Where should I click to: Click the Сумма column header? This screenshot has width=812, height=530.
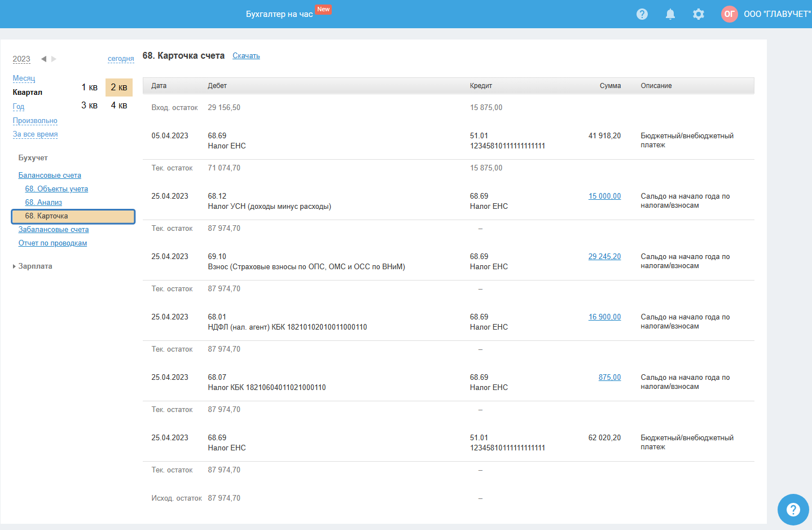[610, 86]
